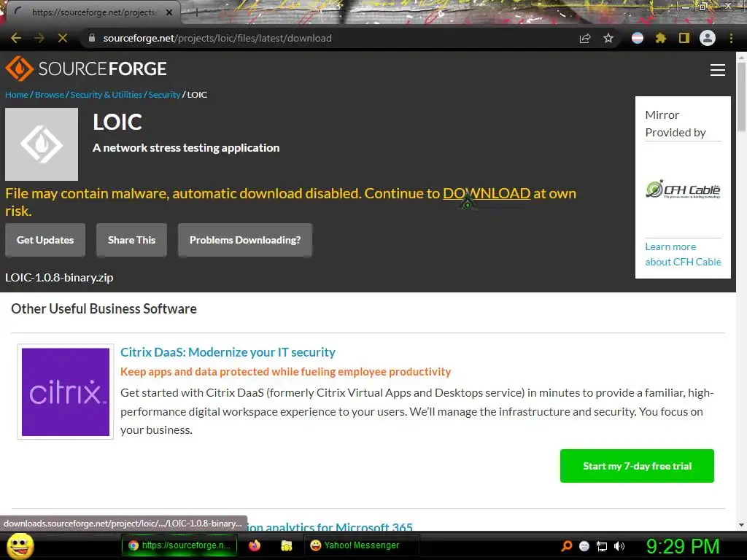Screen dimensions: 747x560
Task: Click the Get Updates button
Action: point(45,240)
